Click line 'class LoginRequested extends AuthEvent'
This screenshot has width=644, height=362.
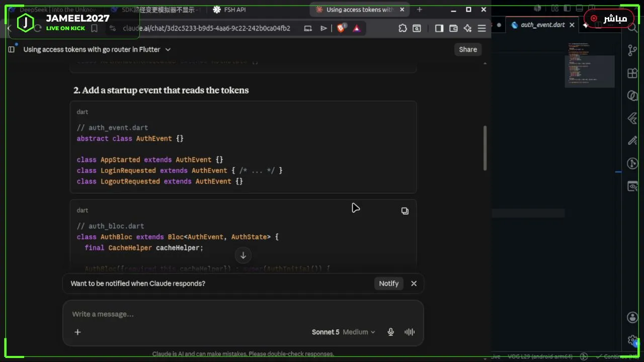coord(180,170)
